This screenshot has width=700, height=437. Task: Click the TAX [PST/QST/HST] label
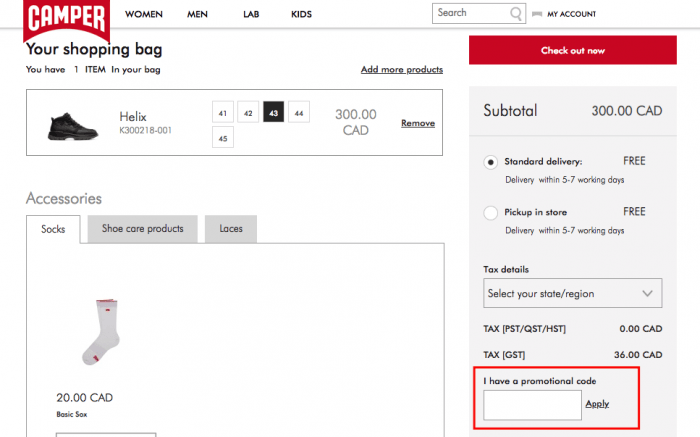coord(525,329)
